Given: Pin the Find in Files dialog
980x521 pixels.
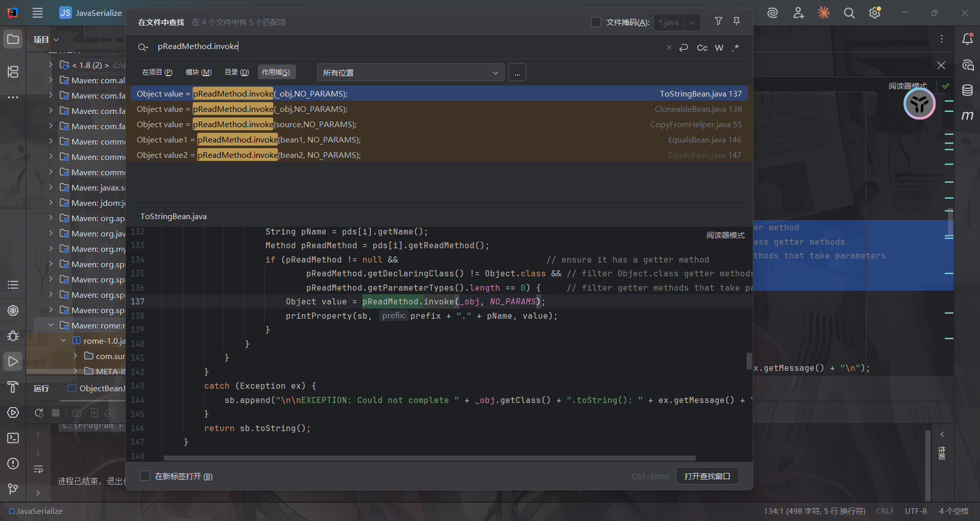Looking at the screenshot, I should tap(737, 21).
